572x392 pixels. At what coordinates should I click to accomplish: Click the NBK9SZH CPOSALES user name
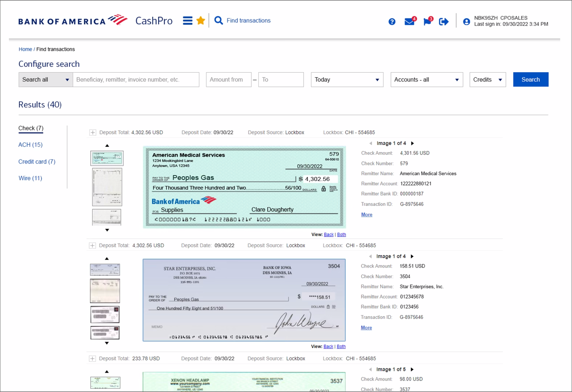500,18
